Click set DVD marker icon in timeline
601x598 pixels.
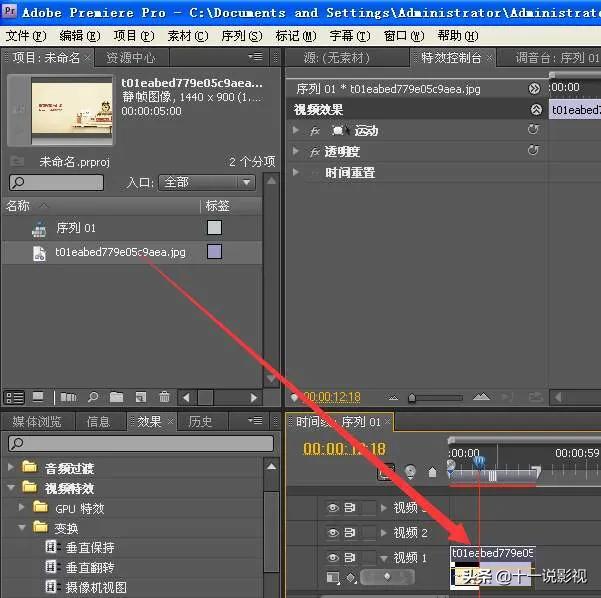[x=410, y=472]
